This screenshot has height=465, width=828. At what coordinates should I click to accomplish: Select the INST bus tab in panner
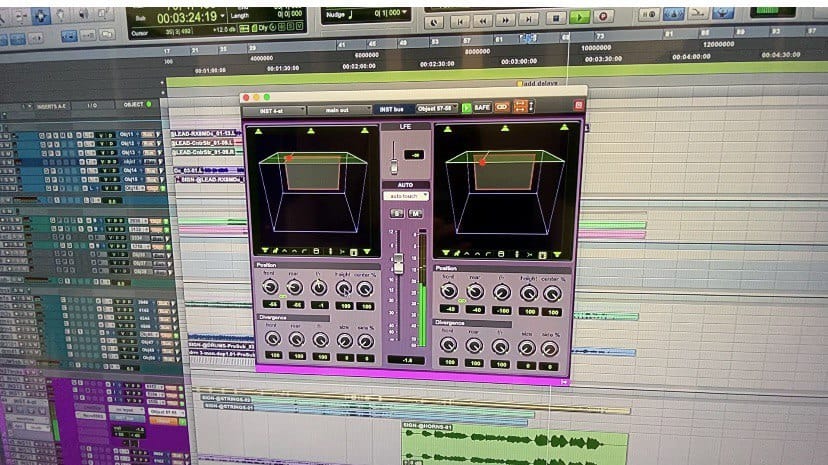click(x=391, y=108)
